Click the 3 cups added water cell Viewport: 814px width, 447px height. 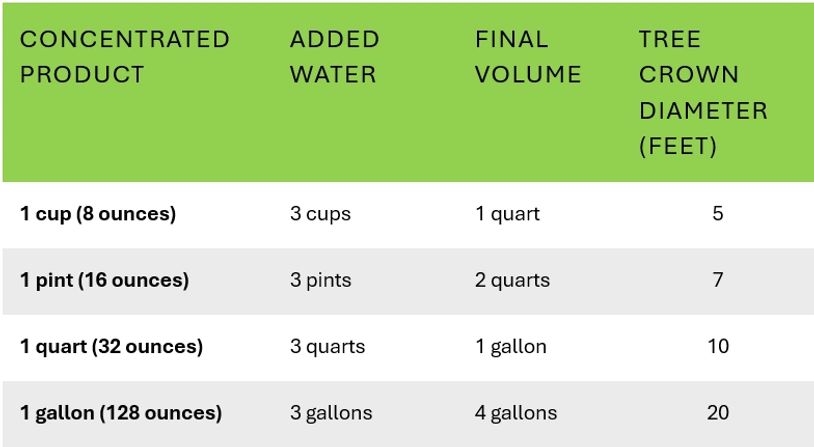coord(320,214)
